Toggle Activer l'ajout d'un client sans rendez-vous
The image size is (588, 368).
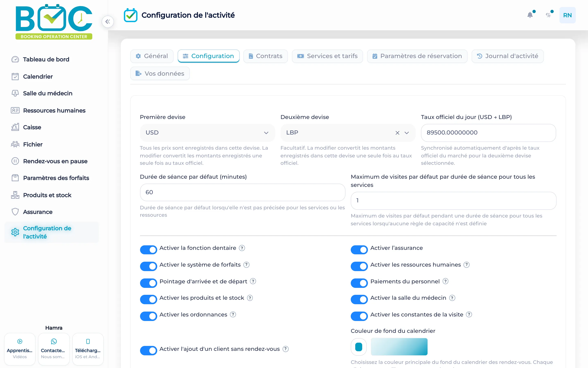point(148,351)
